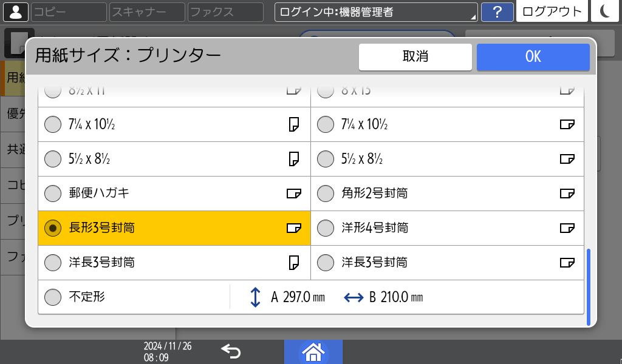Tap the home icon at bottom
The width and height of the screenshot is (622, 364).
313,351
